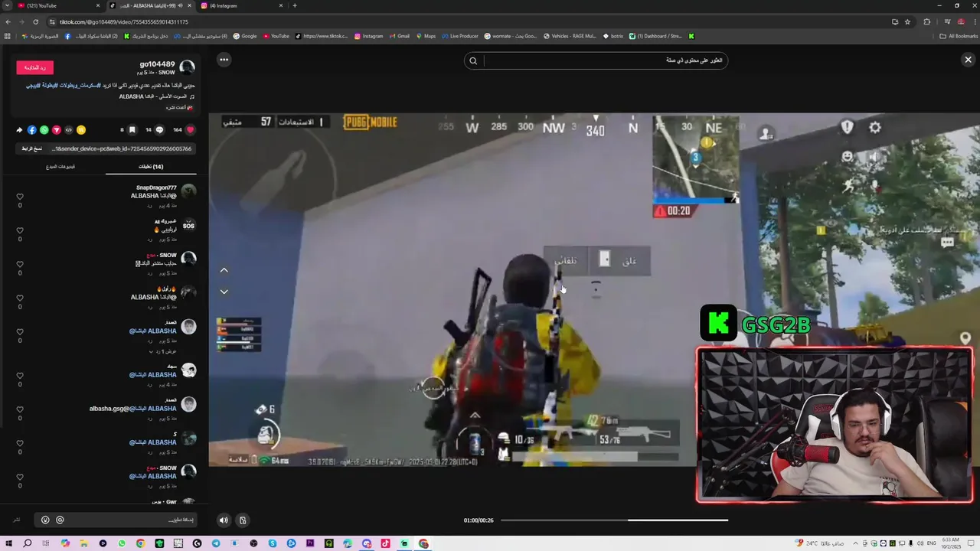980x551 pixels.
Task: Switch to comments (14) tab
Action: coord(151,166)
